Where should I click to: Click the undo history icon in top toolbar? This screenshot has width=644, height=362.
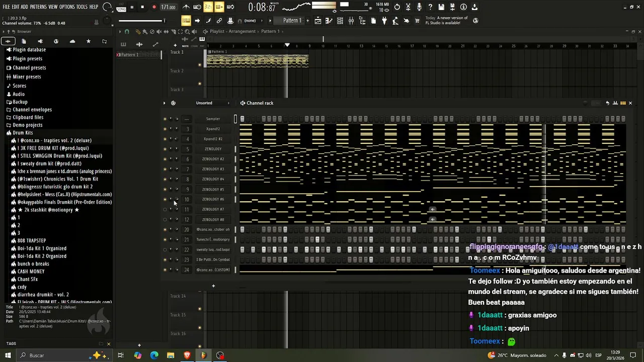pyautogui.click(x=397, y=7)
